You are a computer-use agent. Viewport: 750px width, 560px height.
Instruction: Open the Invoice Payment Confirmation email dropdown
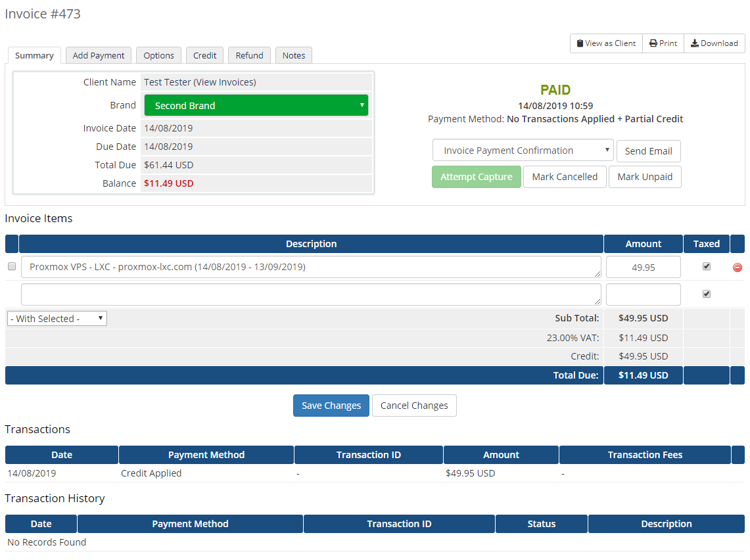(523, 151)
